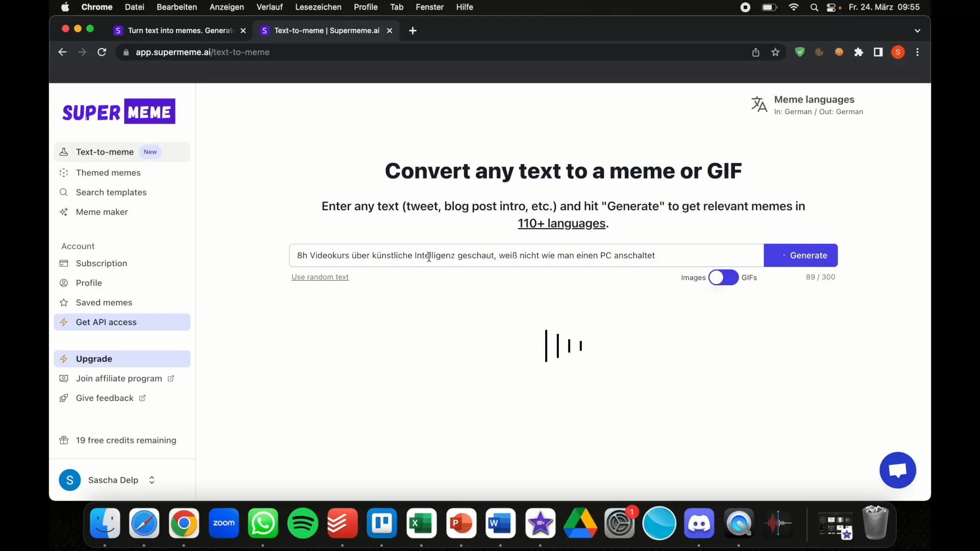
Task: Toggle Images and GIFs switch
Action: pyautogui.click(x=723, y=277)
